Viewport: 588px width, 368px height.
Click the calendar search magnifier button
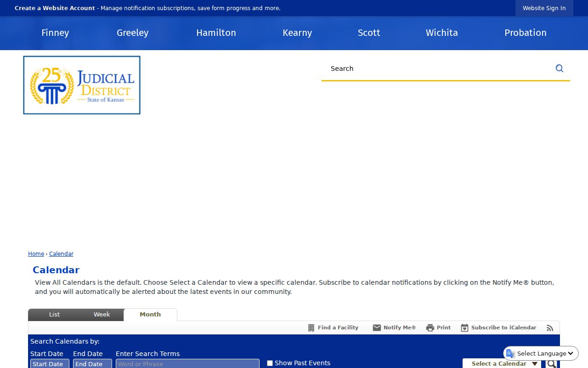click(552, 363)
